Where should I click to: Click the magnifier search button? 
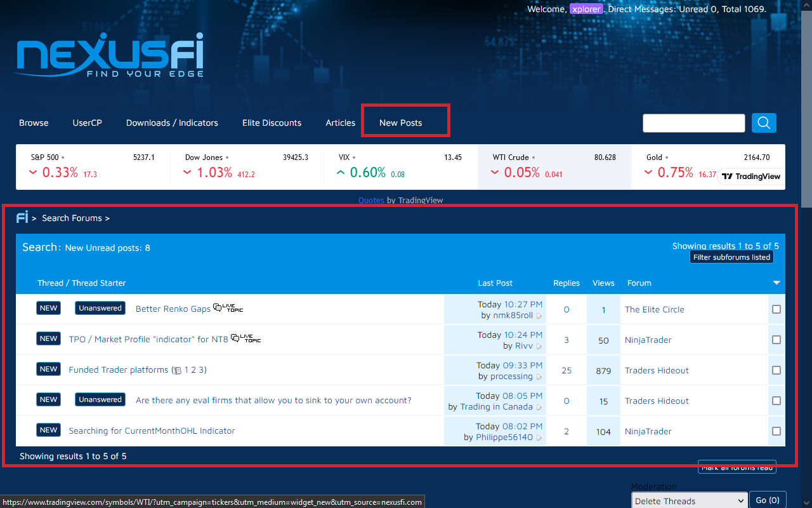tap(764, 123)
